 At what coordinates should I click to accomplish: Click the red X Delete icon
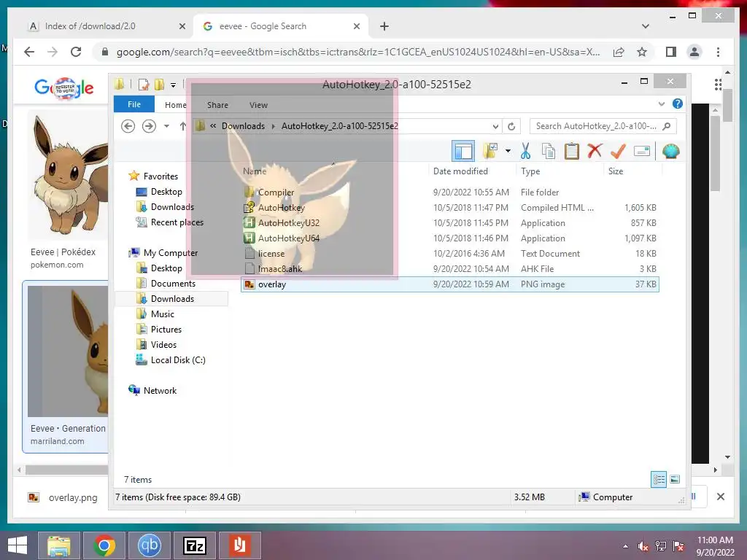click(x=595, y=152)
